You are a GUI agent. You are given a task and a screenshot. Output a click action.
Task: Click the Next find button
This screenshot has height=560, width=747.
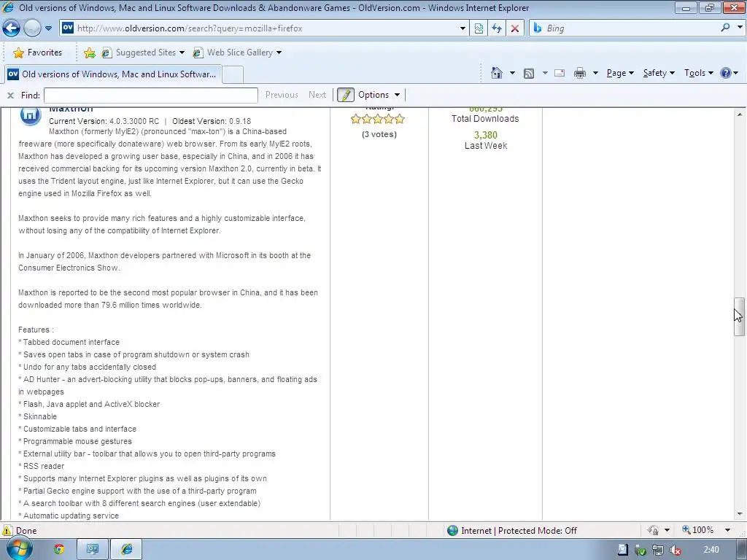coord(317,95)
